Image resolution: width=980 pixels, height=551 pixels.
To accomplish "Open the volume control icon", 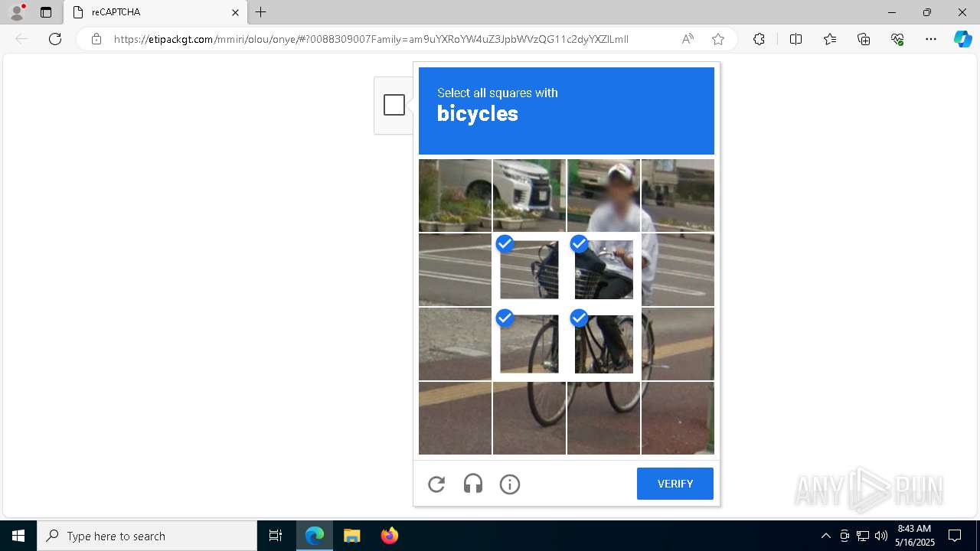I will pos(881,536).
